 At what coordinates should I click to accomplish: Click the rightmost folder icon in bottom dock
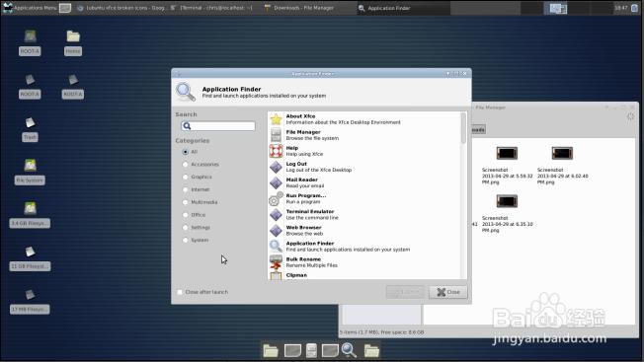pyautogui.click(x=371, y=350)
